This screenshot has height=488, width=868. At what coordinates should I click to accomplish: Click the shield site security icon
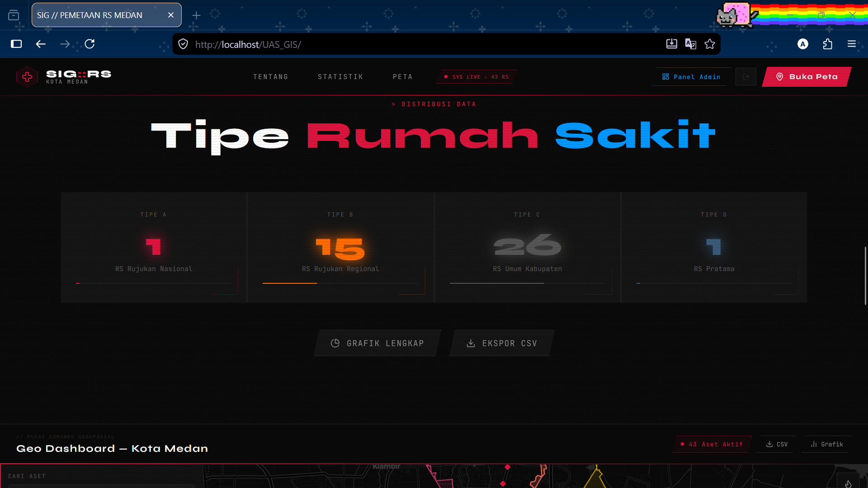pyautogui.click(x=183, y=44)
